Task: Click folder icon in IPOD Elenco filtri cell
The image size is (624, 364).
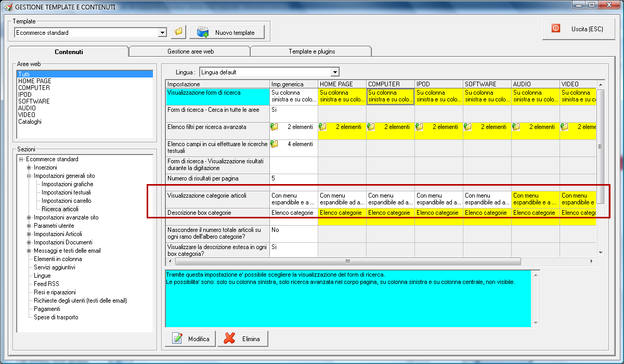Action: pos(419,126)
